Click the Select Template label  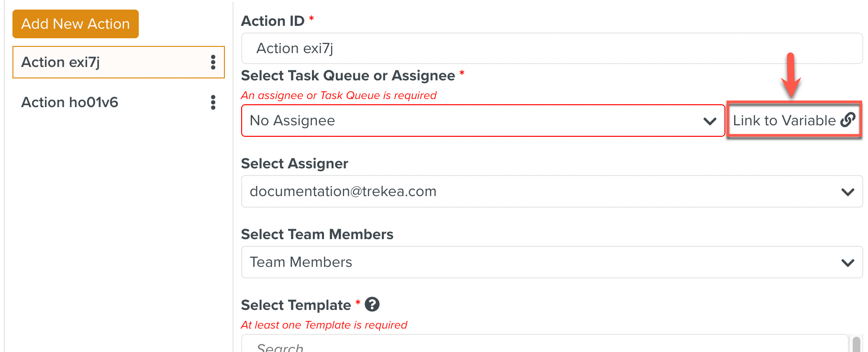tap(296, 305)
